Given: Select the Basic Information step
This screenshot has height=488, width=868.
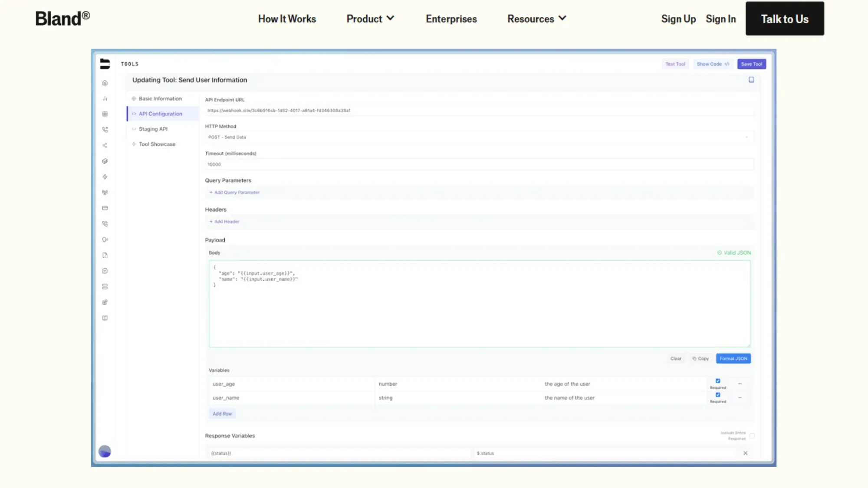Looking at the screenshot, I should 160,98.
